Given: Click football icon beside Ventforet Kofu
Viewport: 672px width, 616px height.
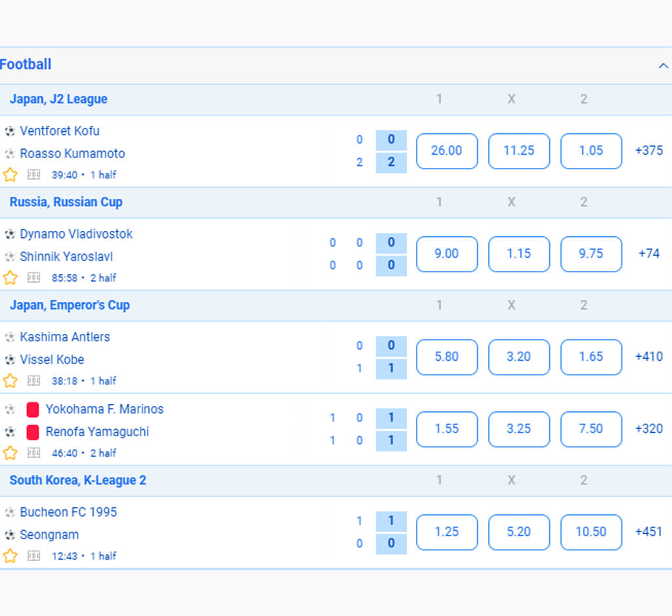Looking at the screenshot, I should [10, 131].
